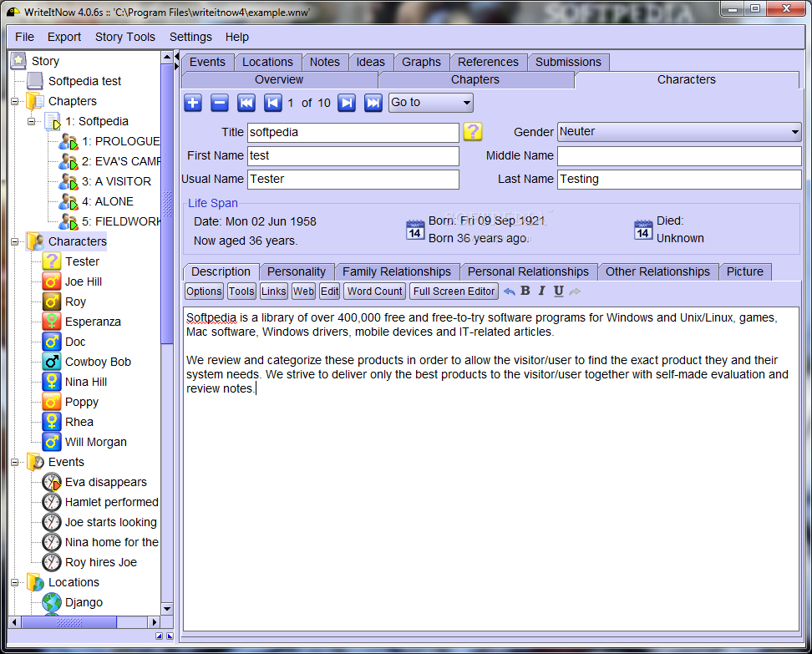Open the Full Screen Editor

point(454,292)
